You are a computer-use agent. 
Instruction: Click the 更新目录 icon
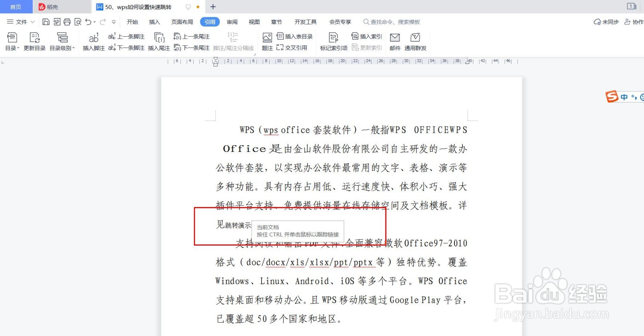pyautogui.click(x=35, y=42)
